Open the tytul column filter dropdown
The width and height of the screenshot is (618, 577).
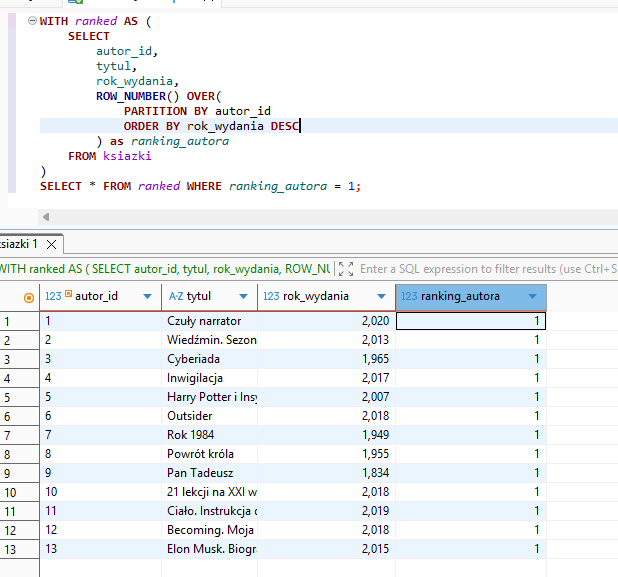coord(243,297)
